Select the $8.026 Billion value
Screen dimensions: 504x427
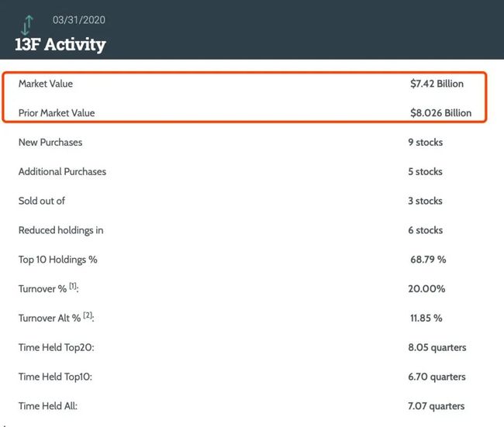(x=440, y=113)
